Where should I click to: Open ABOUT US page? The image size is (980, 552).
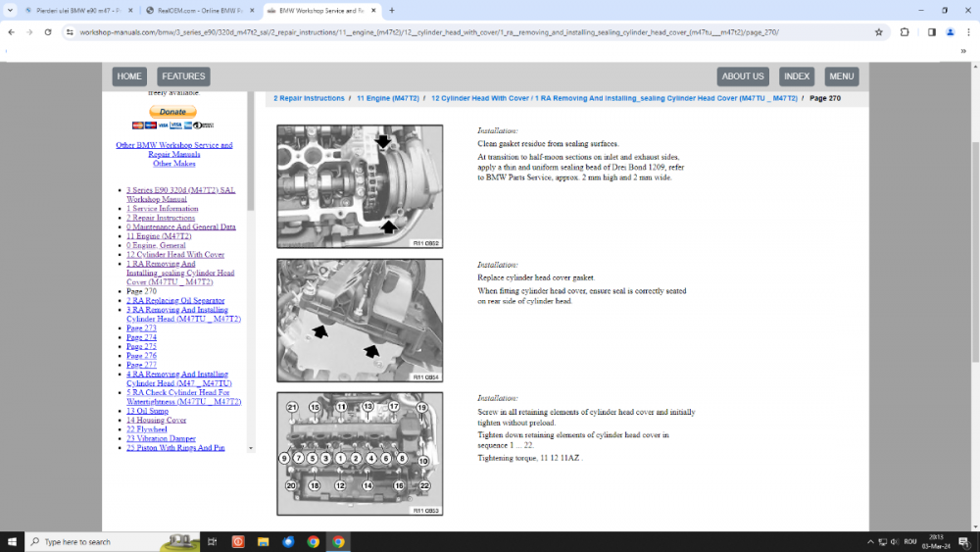(743, 76)
